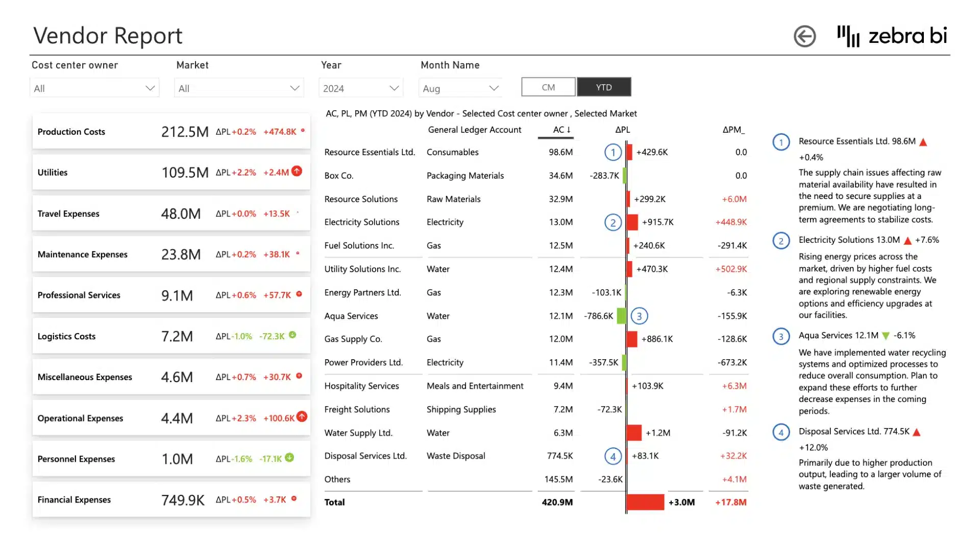This screenshot has width=980, height=551.
Task: Select the Production Costs KPI card
Action: [171, 131]
